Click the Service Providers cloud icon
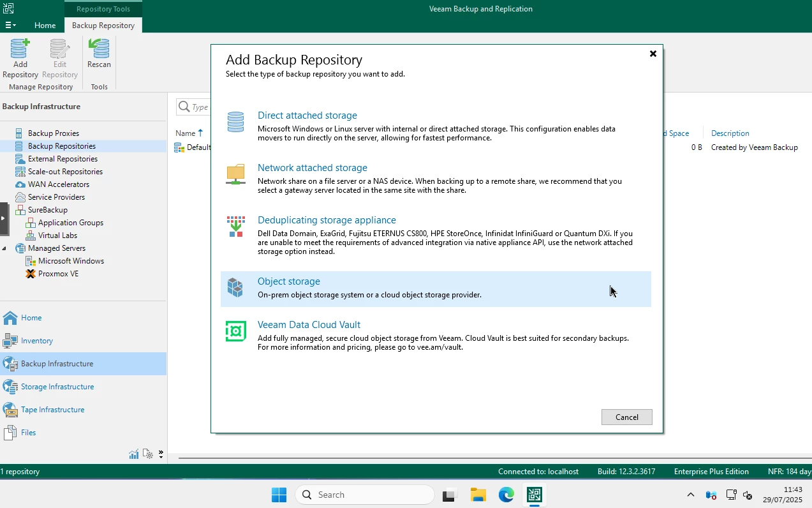This screenshot has width=812, height=508. coord(20,197)
